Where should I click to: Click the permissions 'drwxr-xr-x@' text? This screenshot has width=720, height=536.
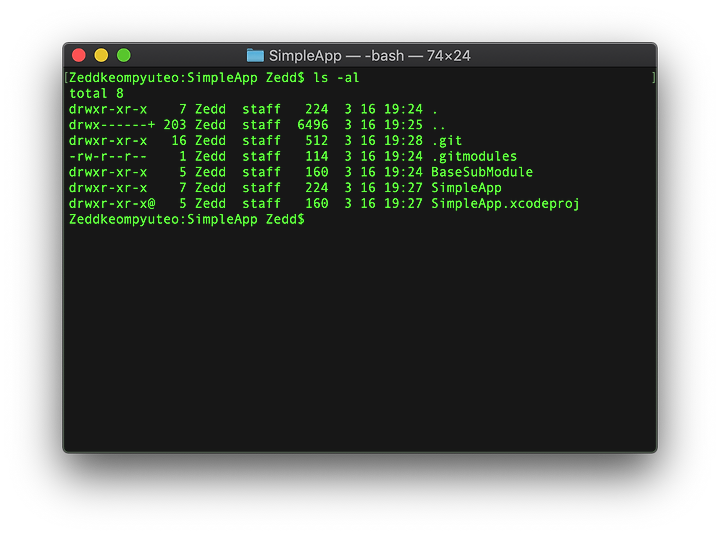click(x=112, y=203)
